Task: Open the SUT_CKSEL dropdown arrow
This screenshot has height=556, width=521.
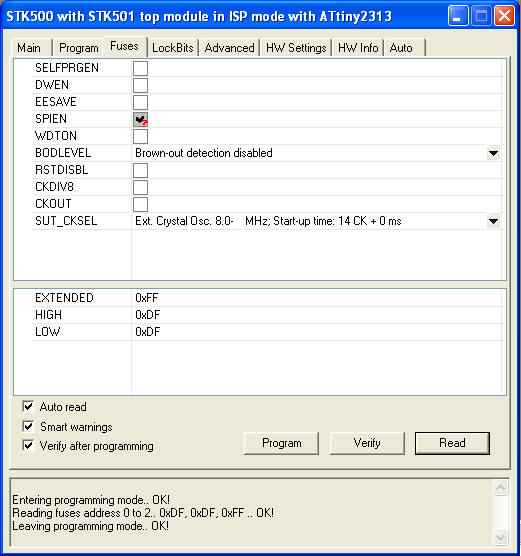Action: 493,221
